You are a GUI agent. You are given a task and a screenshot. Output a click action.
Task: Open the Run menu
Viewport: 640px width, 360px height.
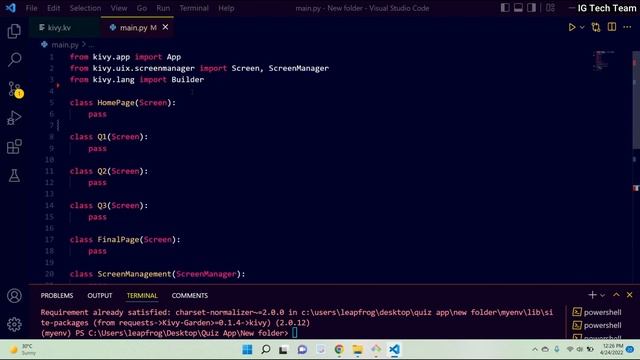(x=163, y=8)
